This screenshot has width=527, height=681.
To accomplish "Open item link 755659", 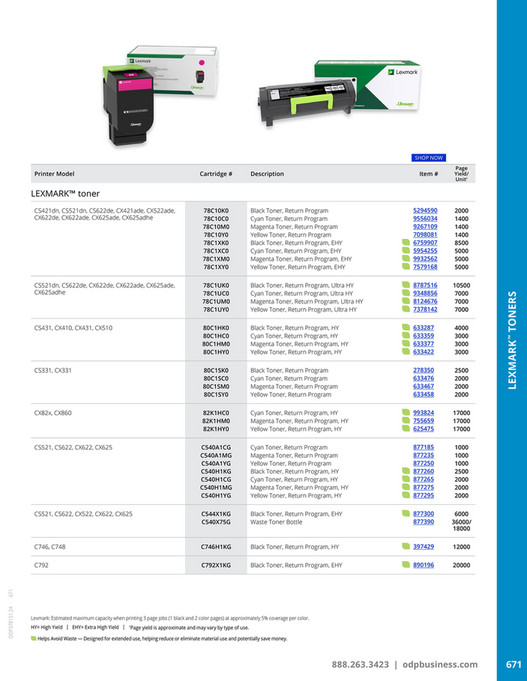I will 423,421.
